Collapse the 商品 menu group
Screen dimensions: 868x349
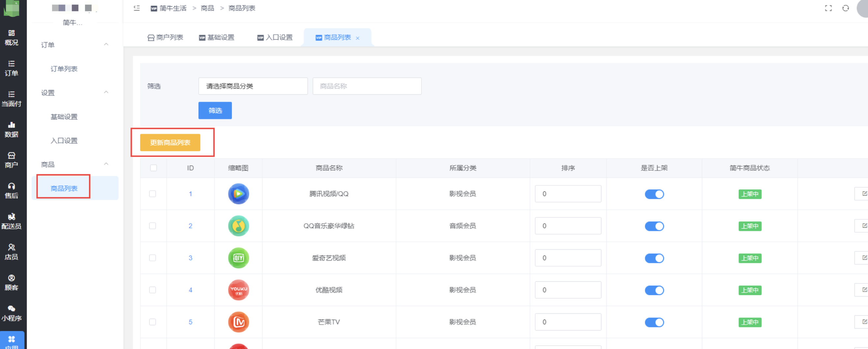point(106,164)
